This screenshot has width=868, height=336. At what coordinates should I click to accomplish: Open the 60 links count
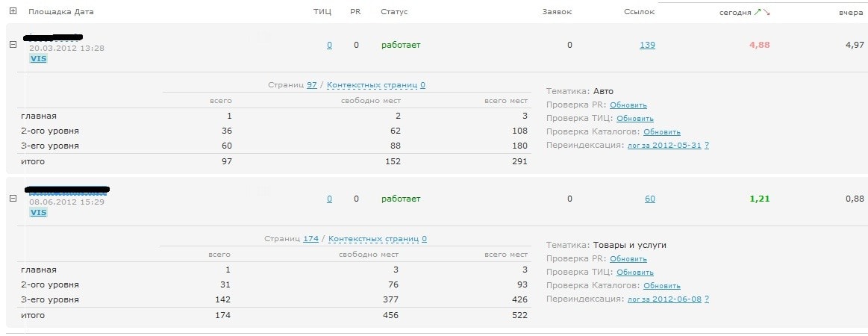pyautogui.click(x=649, y=199)
